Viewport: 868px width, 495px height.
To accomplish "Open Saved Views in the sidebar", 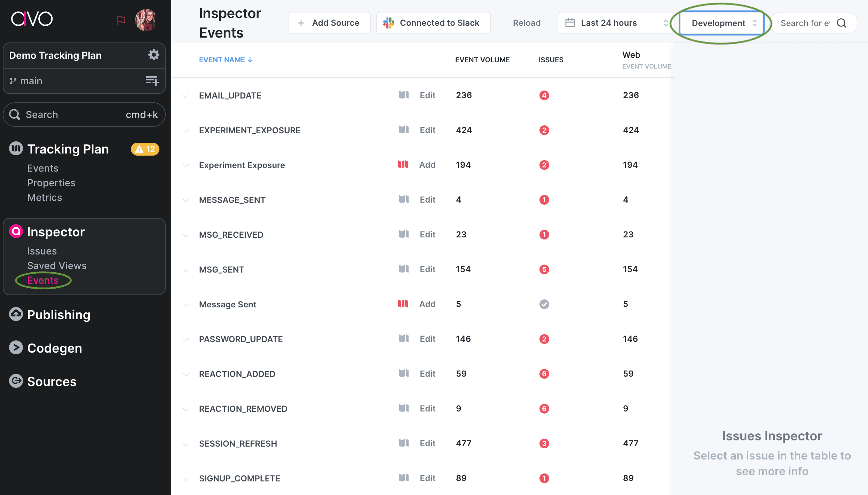I will [57, 265].
